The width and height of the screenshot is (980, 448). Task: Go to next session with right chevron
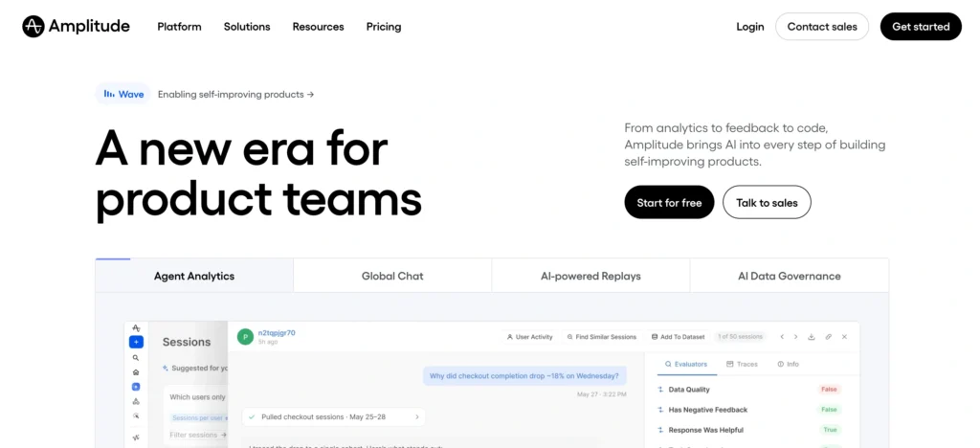pyautogui.click(x=795, y=337)
